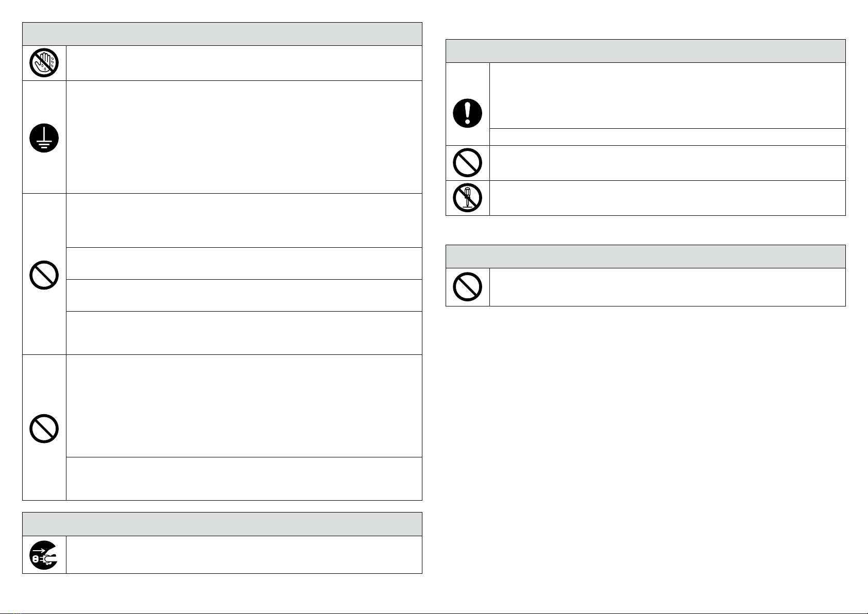Select blank cell beside the no-disassemble icon
Screen dimensions: 868x614
(x=668, y=198)
